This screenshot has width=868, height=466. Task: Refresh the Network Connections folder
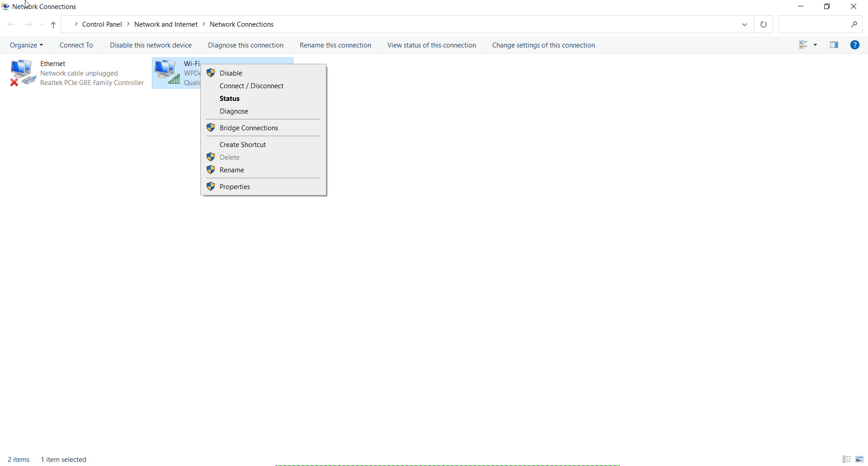click(x=764, y=24)
